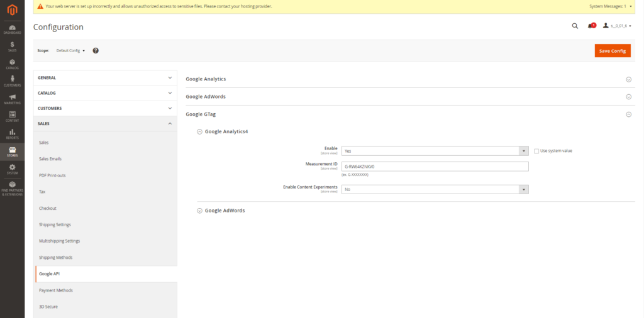Screen dimensions: 644x318
Task: Collapse the SALES configuration group
Action: [x=105, y=124]
